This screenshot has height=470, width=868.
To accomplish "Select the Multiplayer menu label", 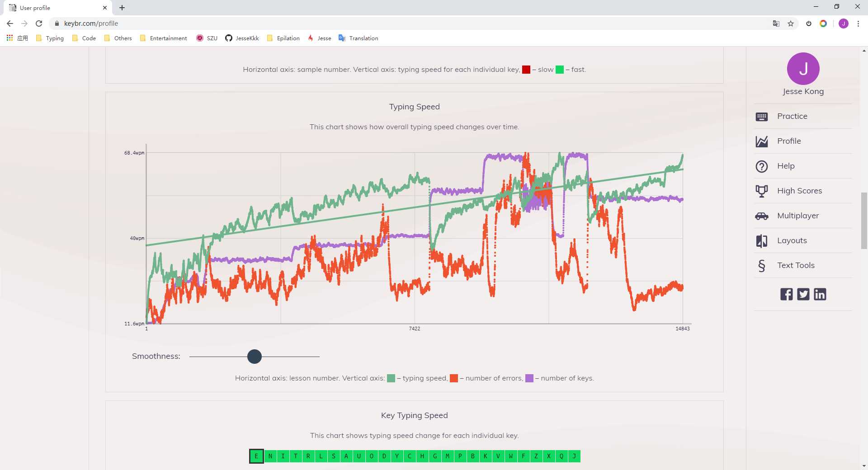I will click(798, 216).
